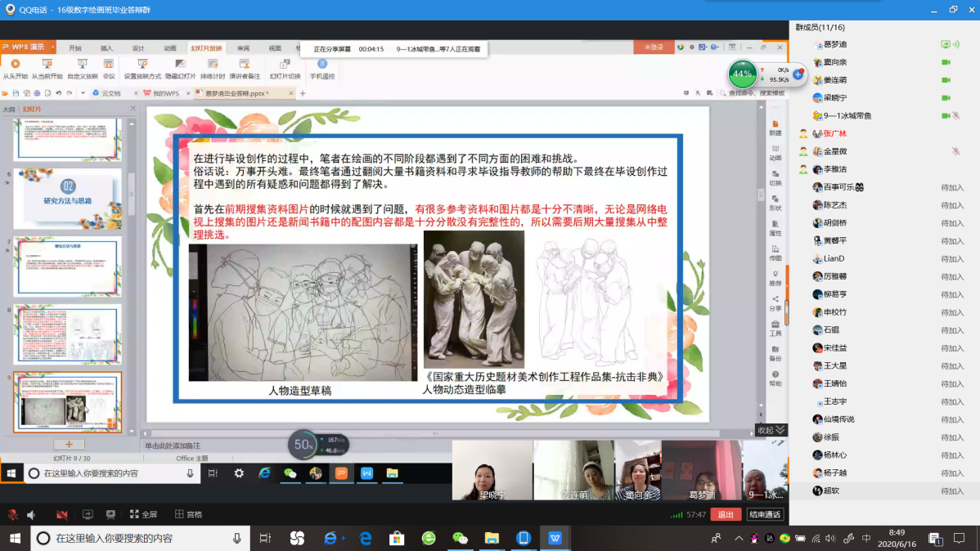Switch to the 设计 ribbon tab
The height and width of the screenshot is (551, 980).
tap(138, 47)
